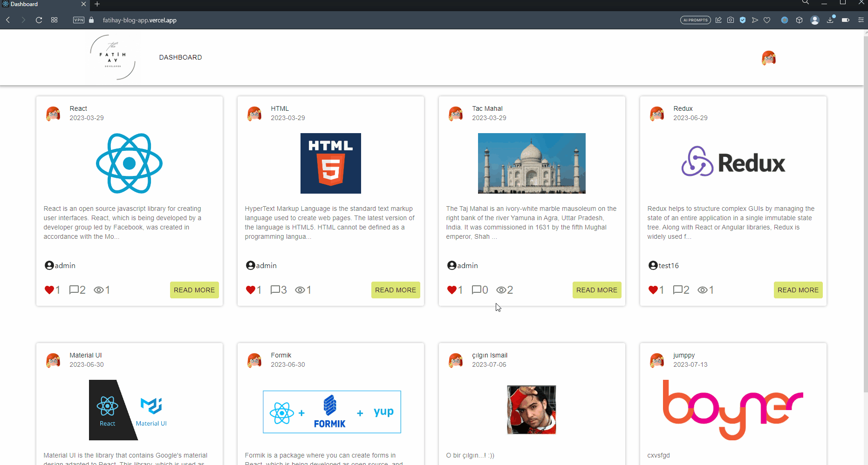Click the views eye icon on Tac Mahal card

tap(501, 290)
